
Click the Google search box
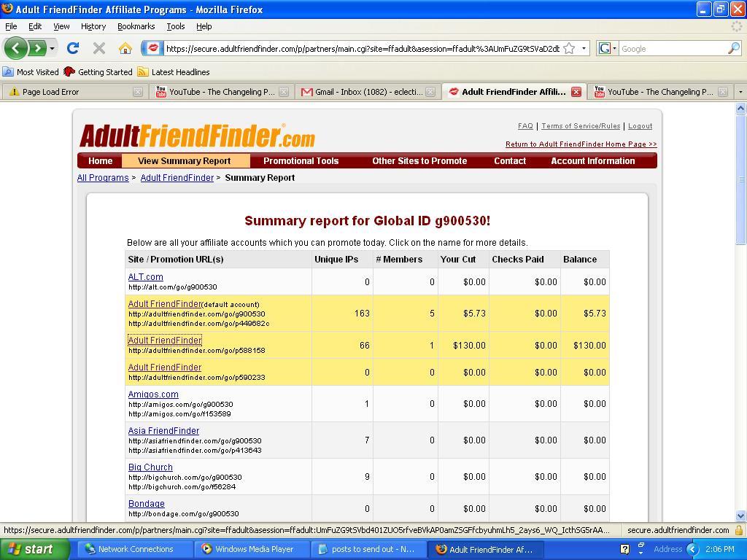[673, 48]
